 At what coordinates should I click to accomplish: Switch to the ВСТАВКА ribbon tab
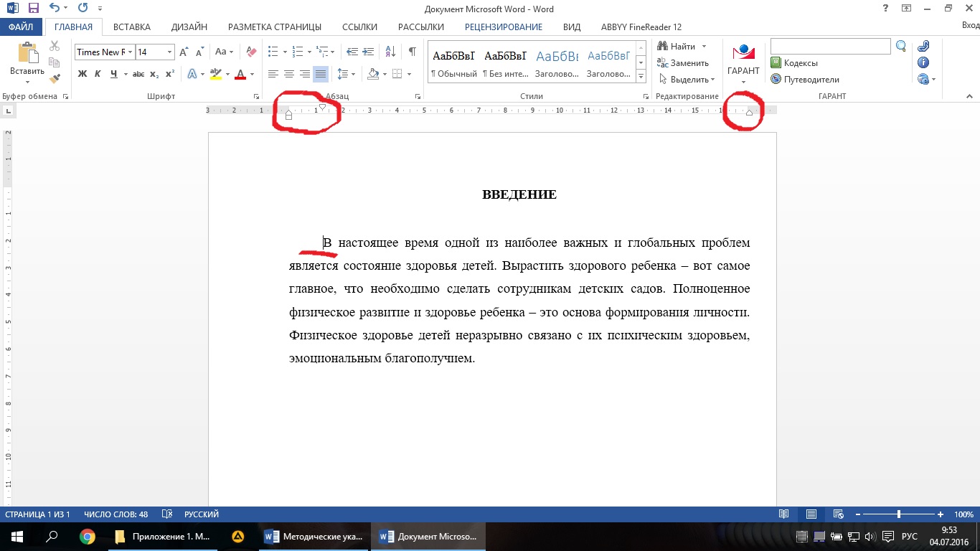pyautogui.click(x=131, y=27)
